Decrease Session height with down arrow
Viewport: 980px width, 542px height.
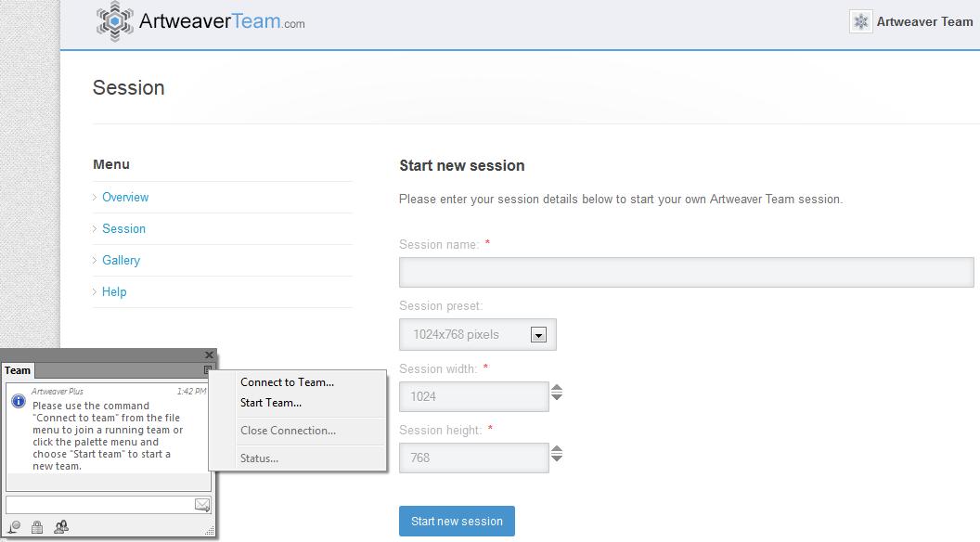coord(557,458)
